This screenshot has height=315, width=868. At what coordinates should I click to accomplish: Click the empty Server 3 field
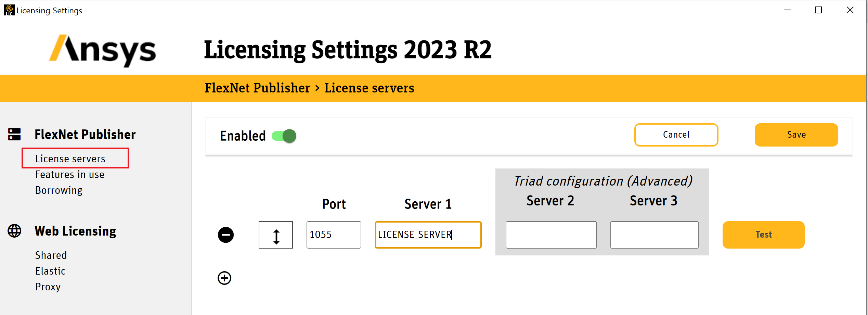(x=655, y=235)
